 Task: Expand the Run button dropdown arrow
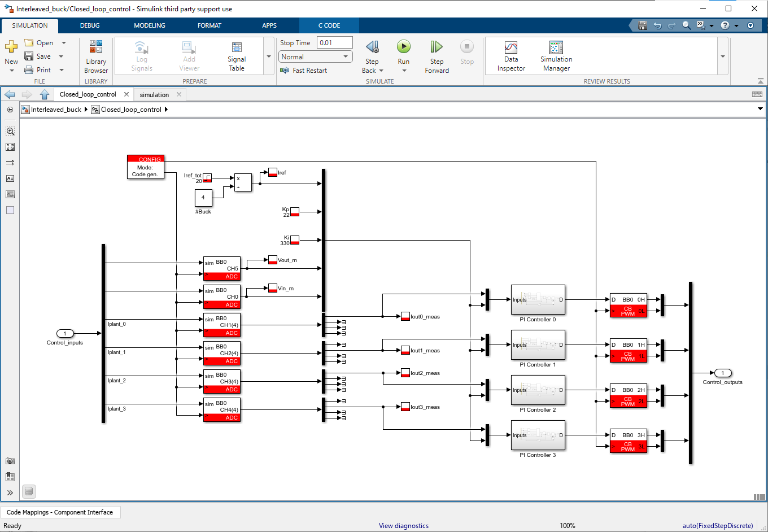(x=404, y=71)
